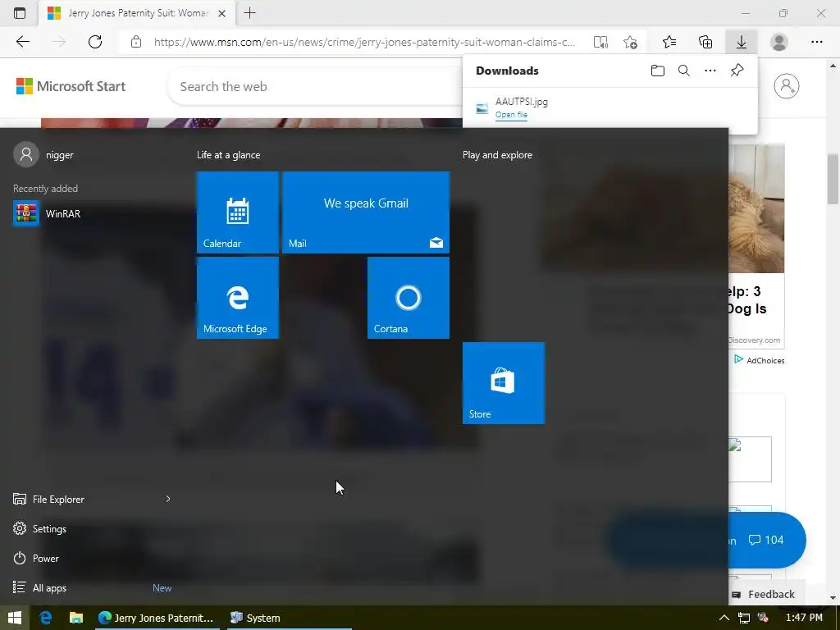Open the Cortana tile
Screen dimensions: 840x630
[409, 298]
